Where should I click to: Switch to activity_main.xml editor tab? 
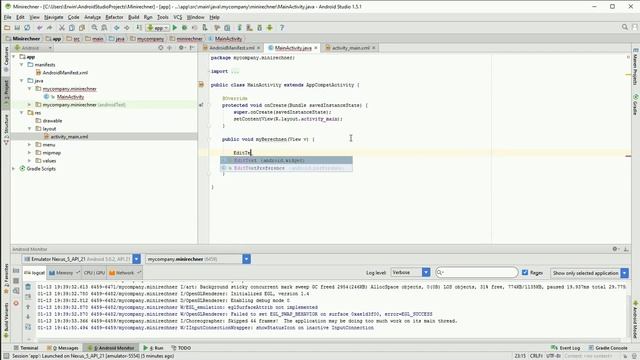point(350,48)
